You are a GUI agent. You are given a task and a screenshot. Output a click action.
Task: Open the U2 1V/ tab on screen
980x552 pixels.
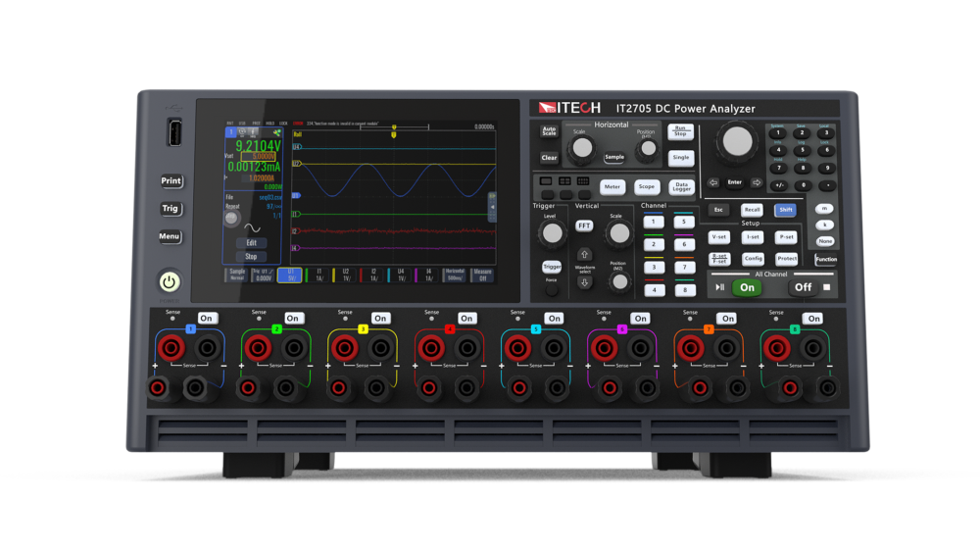coord(346,276)
